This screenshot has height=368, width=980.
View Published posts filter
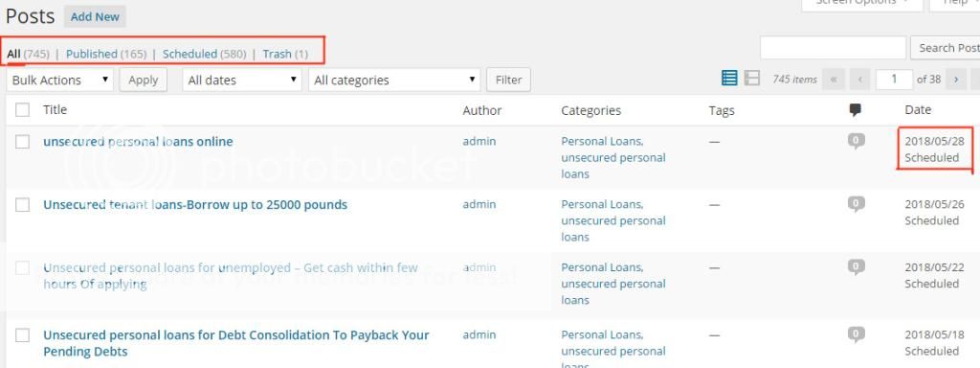[x=92, y=54]
